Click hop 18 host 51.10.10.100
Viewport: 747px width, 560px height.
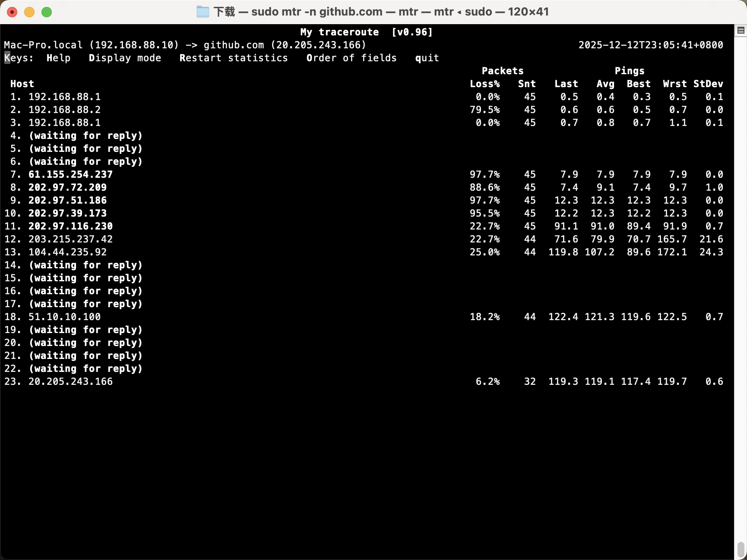tap(64, 317)
